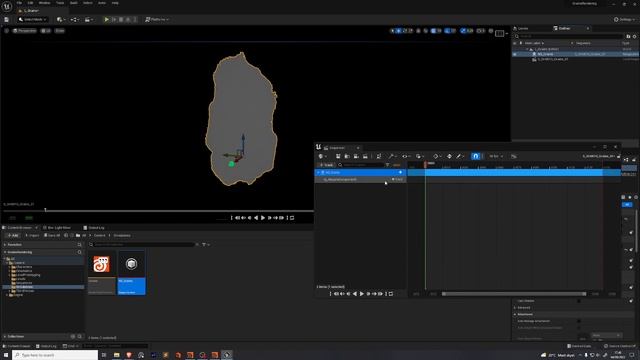
Task: Select the Houdini asset thumbnail
Action: (x=102, y=272)
